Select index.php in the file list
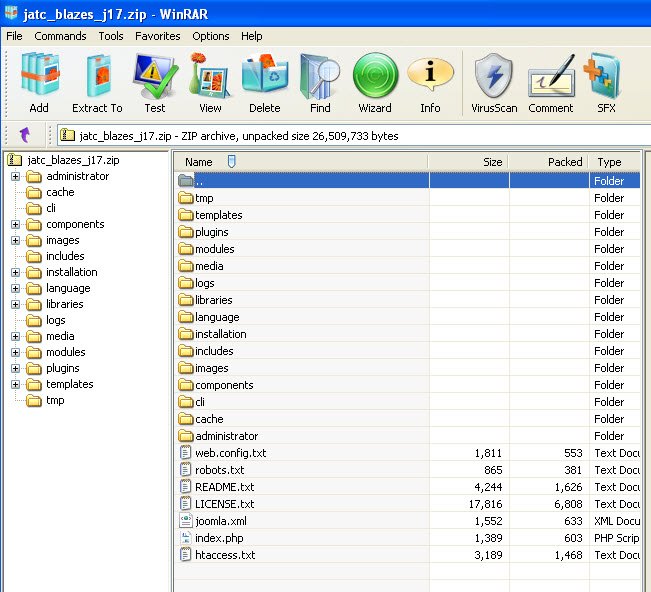The image size is (651, 592). click(x=219, y=538)
